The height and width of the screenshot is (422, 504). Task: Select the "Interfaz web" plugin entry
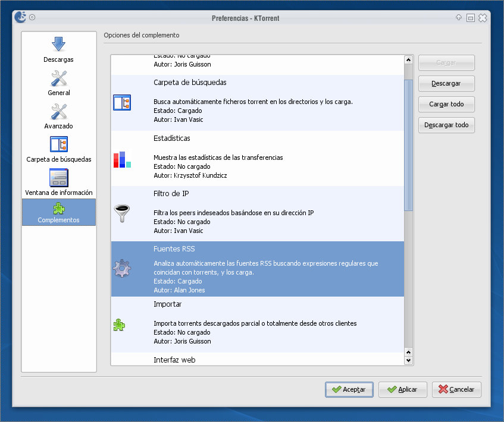click(x=257, y=359)
